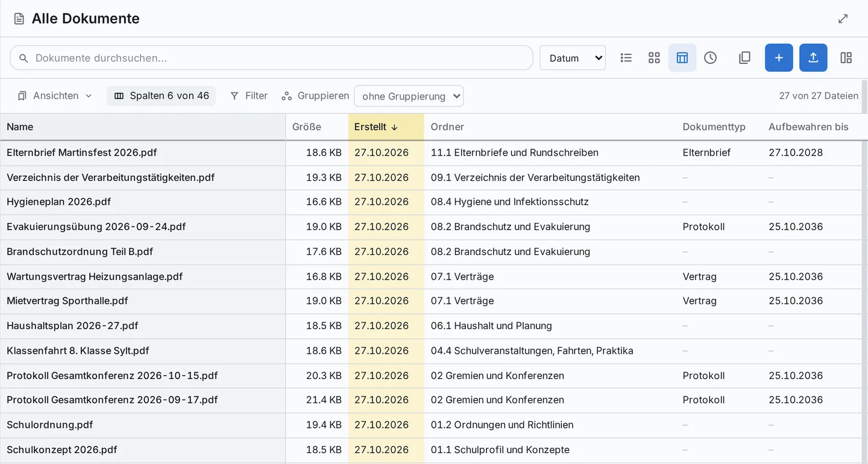
Task: Focus the Dokumente durchsuchen search field
Action: pyautogui.click(x=271, y=58)
